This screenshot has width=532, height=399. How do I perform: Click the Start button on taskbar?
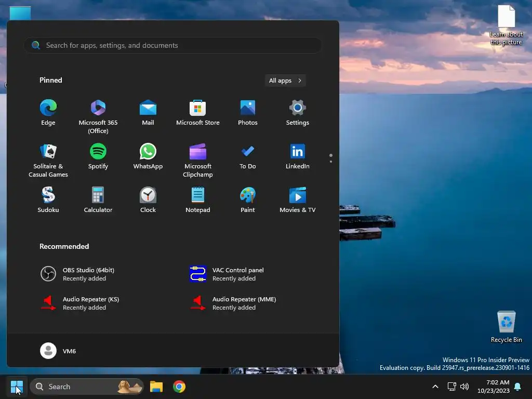(17, 387)
